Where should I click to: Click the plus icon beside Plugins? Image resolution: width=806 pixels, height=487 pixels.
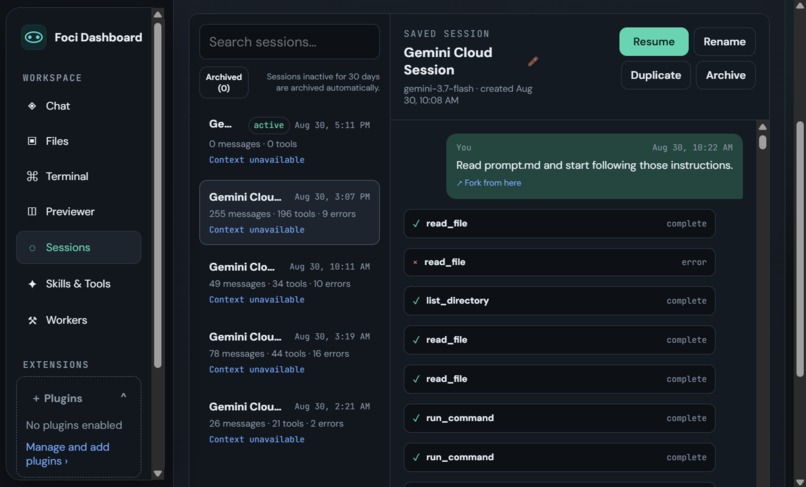coord(36,399)
